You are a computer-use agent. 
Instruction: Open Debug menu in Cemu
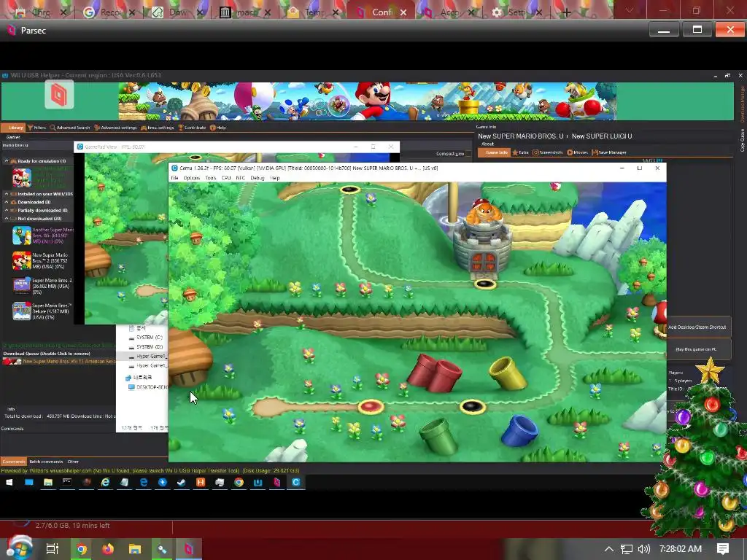click(x=258, y=178)
